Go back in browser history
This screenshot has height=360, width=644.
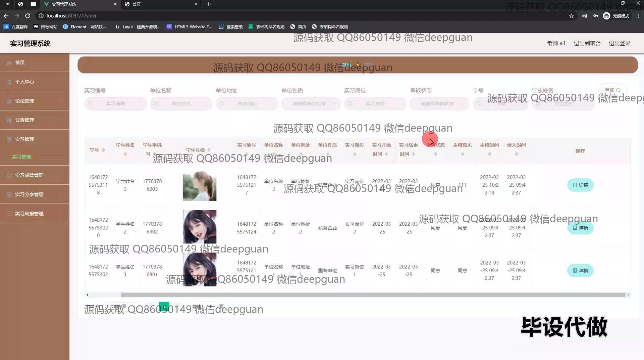coord(6,16)
